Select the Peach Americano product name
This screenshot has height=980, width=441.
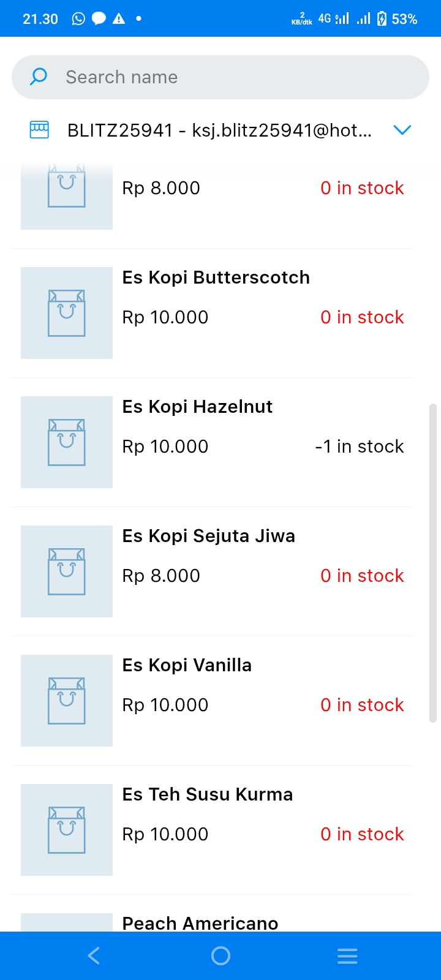[200, 923]
